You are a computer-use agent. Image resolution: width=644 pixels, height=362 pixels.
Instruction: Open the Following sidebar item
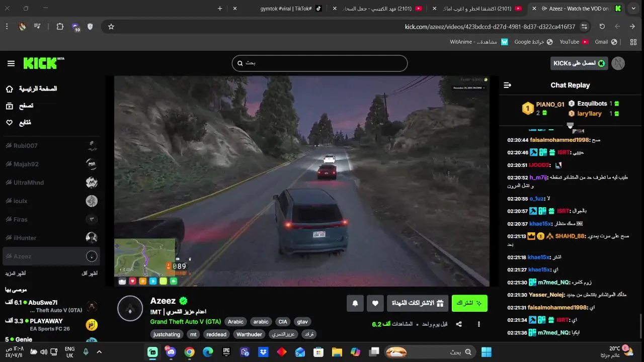point(19,123)
